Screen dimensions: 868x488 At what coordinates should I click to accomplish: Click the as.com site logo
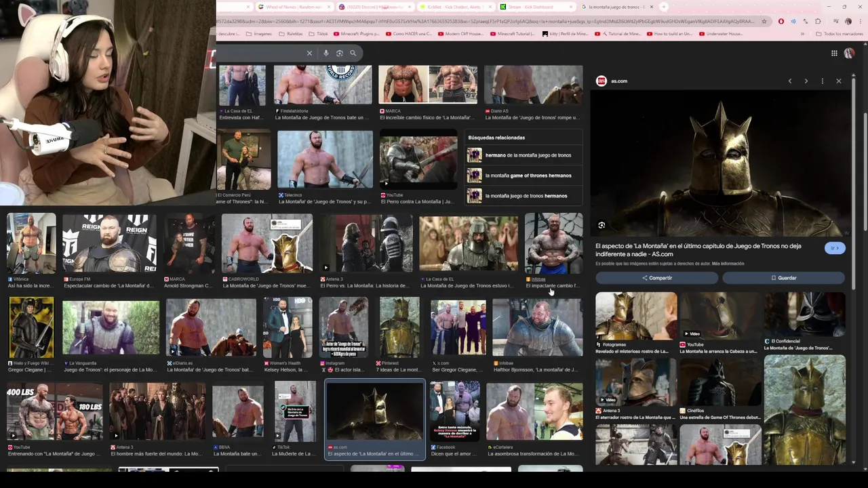601,81
